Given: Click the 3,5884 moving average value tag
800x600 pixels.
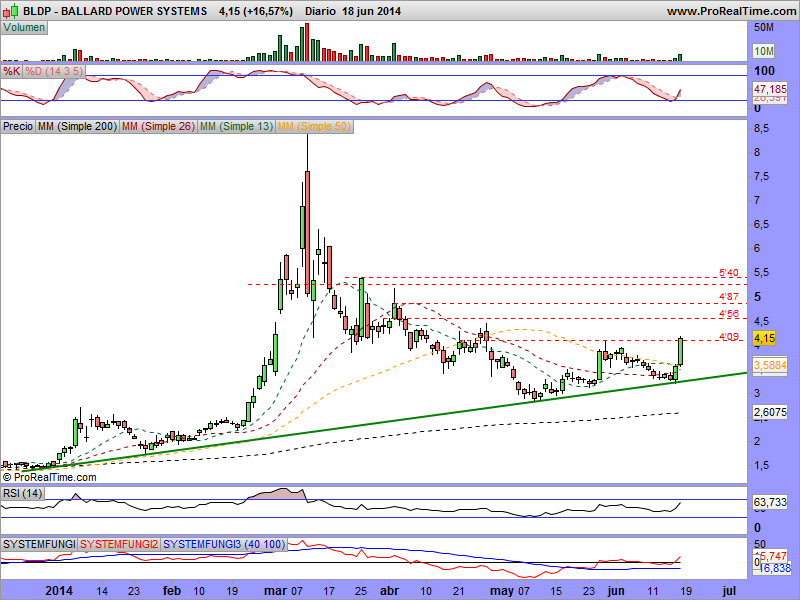Looking at the screenshot, I should click(770, 365).
